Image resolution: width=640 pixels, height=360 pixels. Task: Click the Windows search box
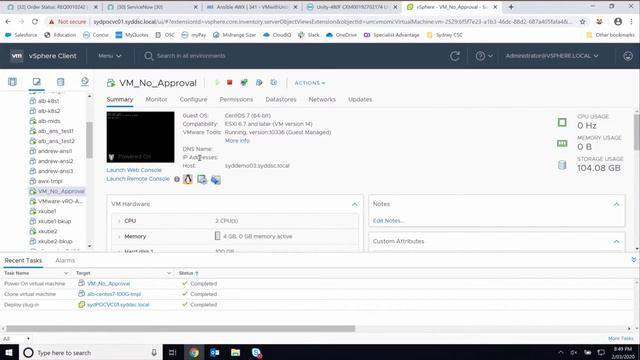tap(91, 353)
